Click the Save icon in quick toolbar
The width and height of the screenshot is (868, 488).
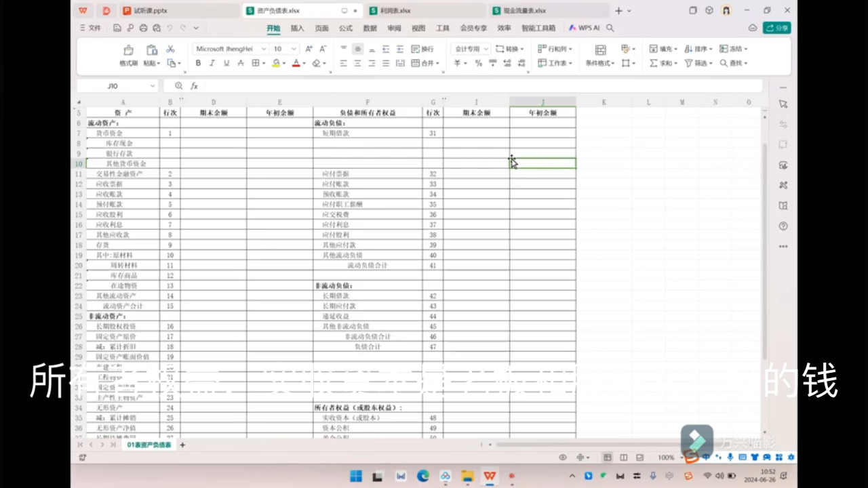[117, 28]
